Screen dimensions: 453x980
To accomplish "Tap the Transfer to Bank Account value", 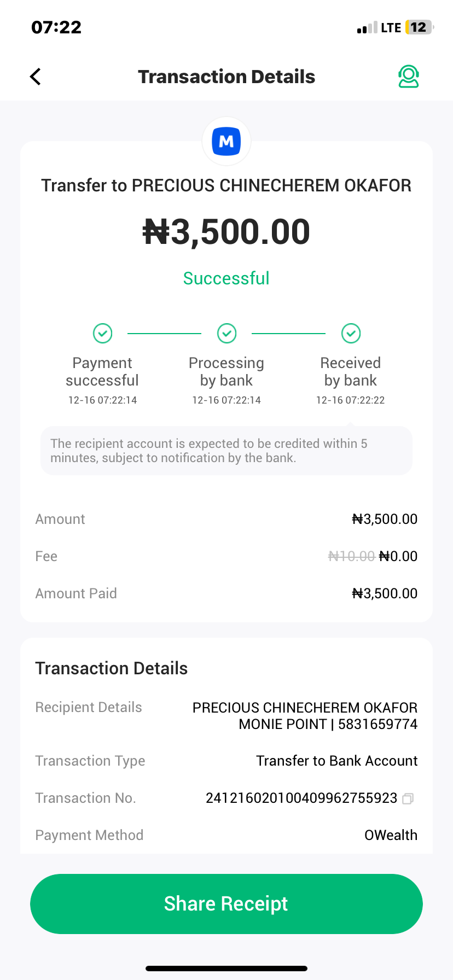I will click(336, 761).
